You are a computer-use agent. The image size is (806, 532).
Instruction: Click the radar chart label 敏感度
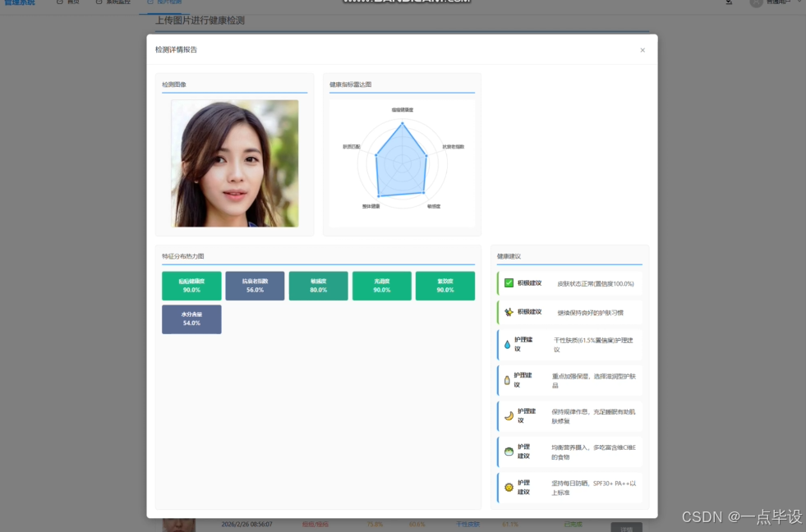[x=434, y=206]
